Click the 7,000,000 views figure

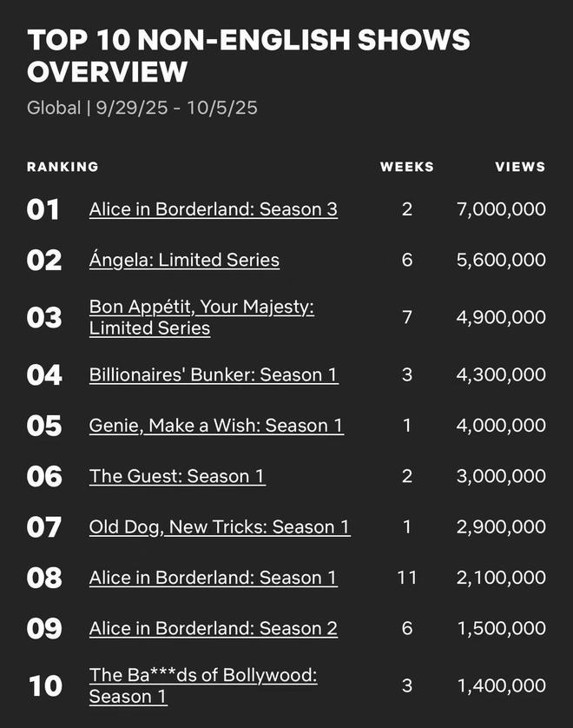[x=501, y=209]
